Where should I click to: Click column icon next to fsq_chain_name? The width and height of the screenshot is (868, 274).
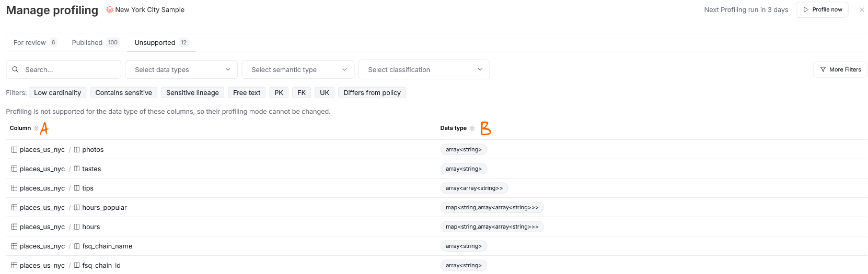click(77, 246)
